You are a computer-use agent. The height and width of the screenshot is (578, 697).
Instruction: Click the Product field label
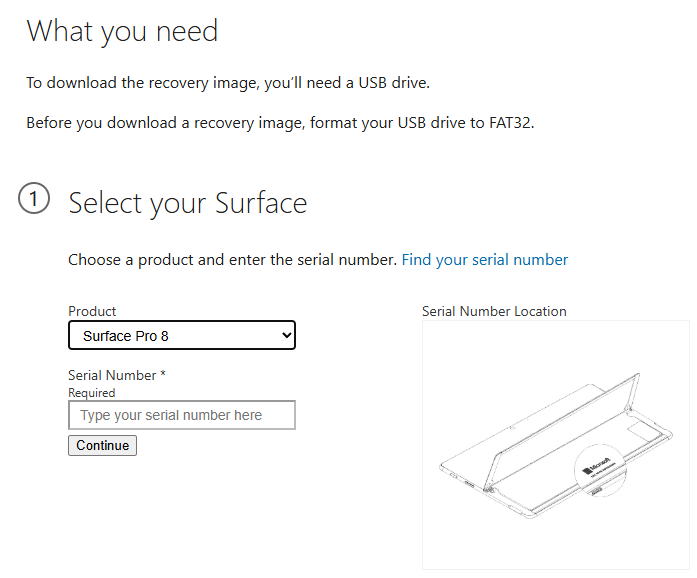tap(92, 311)
